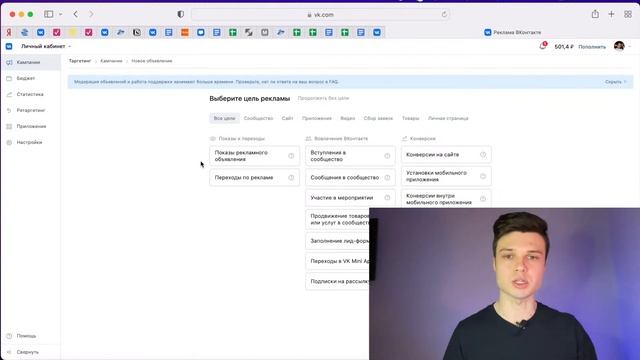
Task: Click the vk.com address bar
Action: pos(320,15)
